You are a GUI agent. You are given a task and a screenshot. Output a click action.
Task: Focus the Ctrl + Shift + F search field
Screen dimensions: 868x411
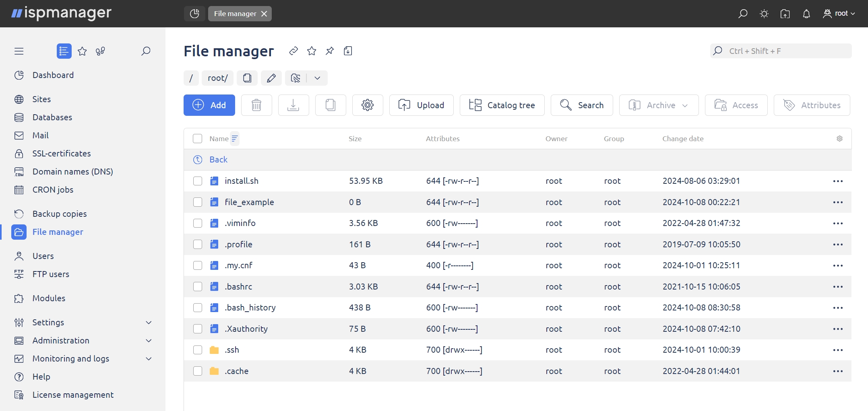click(x=781, y=51)
